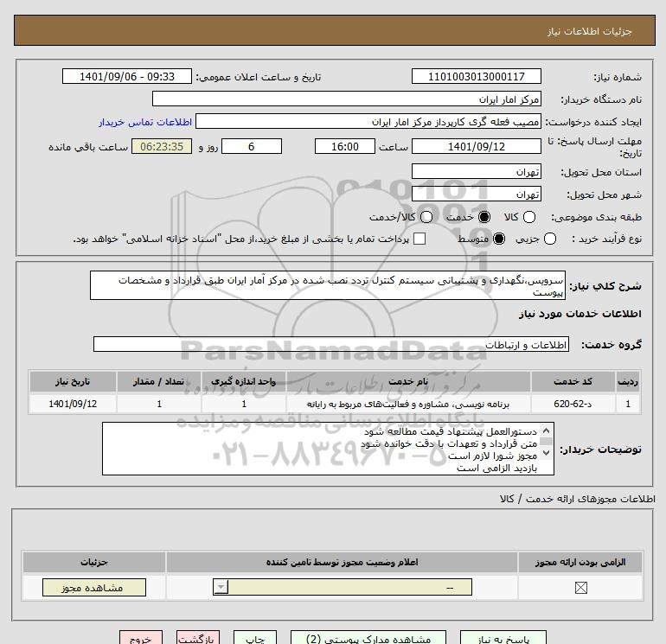Click the اطلاعات خدمات مورد نیاز heading
The image size is (666, 644).
580,314
